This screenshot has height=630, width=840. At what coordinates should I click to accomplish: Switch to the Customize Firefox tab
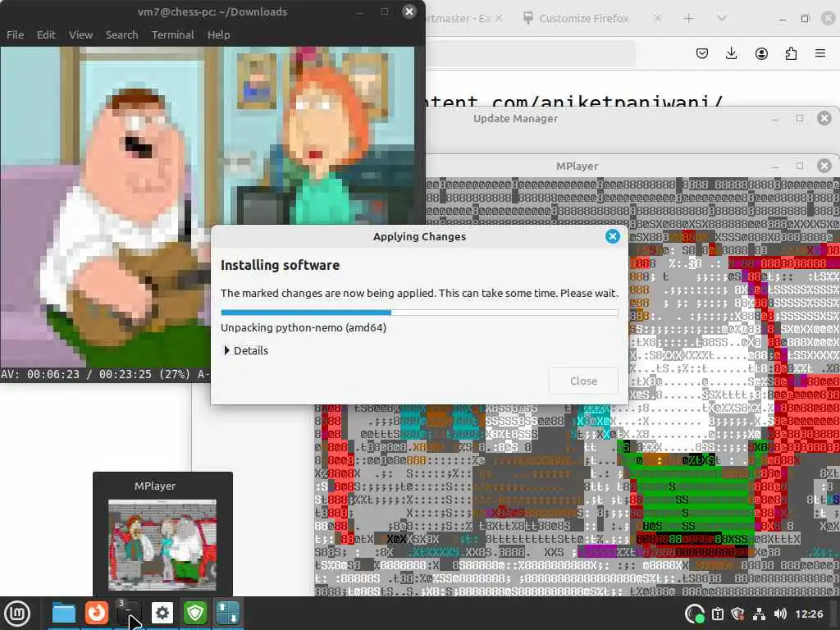tap(584, 19)
